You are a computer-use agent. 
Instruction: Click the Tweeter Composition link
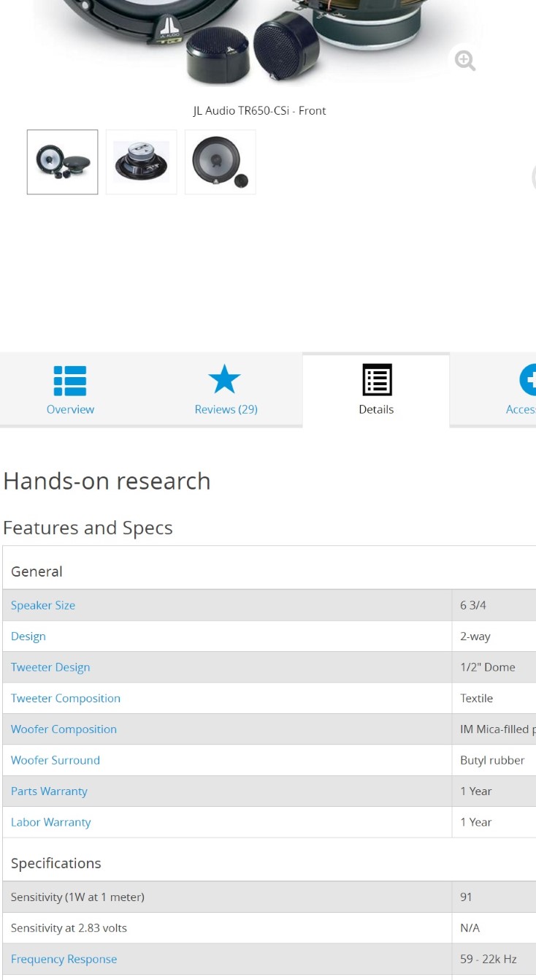pyautogui.click(x=66, y=699)
